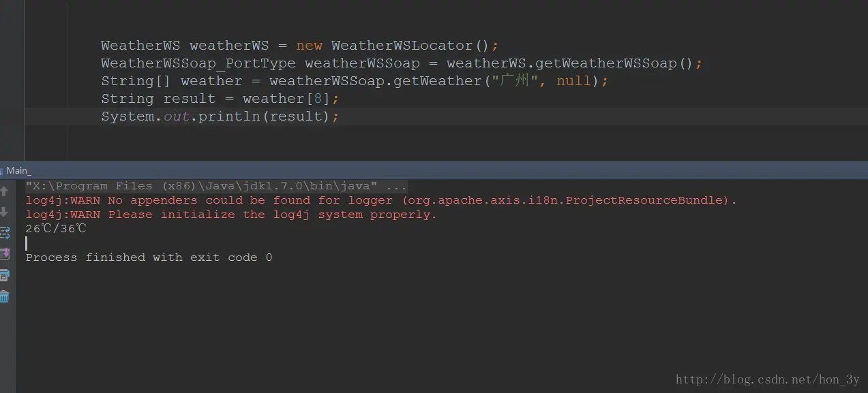Click the number 8 in weather[8]
The image size is (868, 393).
[318, 99]
